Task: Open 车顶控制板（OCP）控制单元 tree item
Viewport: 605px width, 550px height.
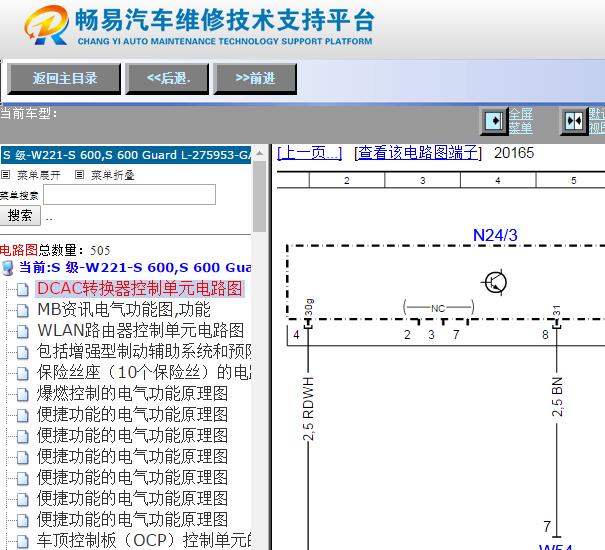Action: click(x=144, y=540)
